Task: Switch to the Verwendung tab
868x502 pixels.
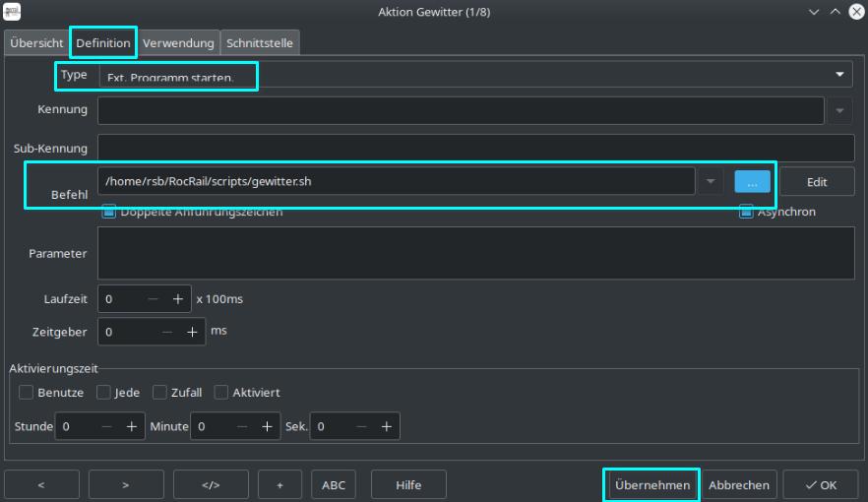Action: click(178, 43)
